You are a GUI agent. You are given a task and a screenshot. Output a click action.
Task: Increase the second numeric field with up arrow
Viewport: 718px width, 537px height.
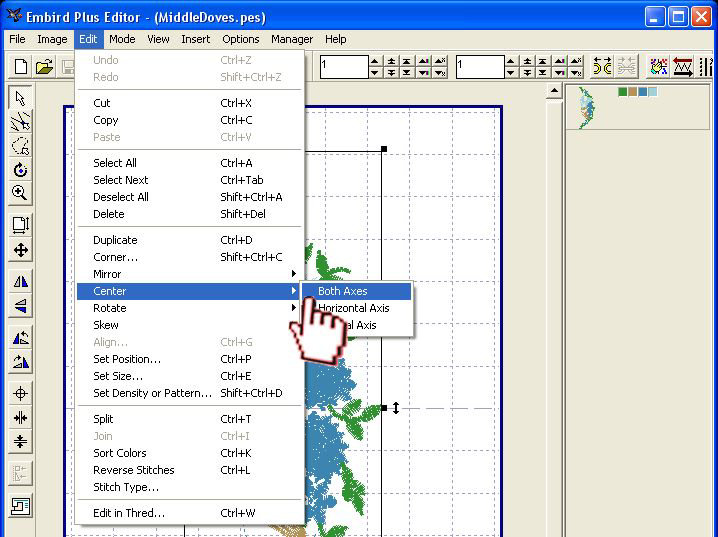point(511,61)
